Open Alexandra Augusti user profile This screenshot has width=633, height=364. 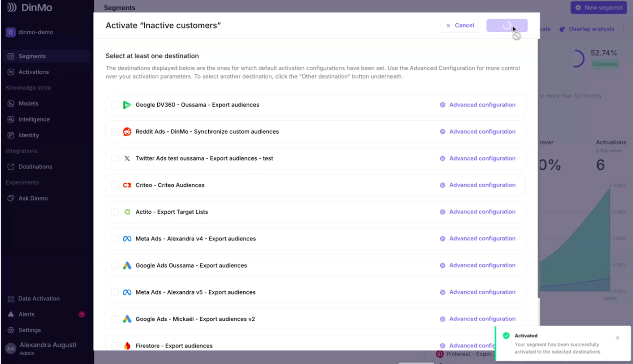point(41,348)
